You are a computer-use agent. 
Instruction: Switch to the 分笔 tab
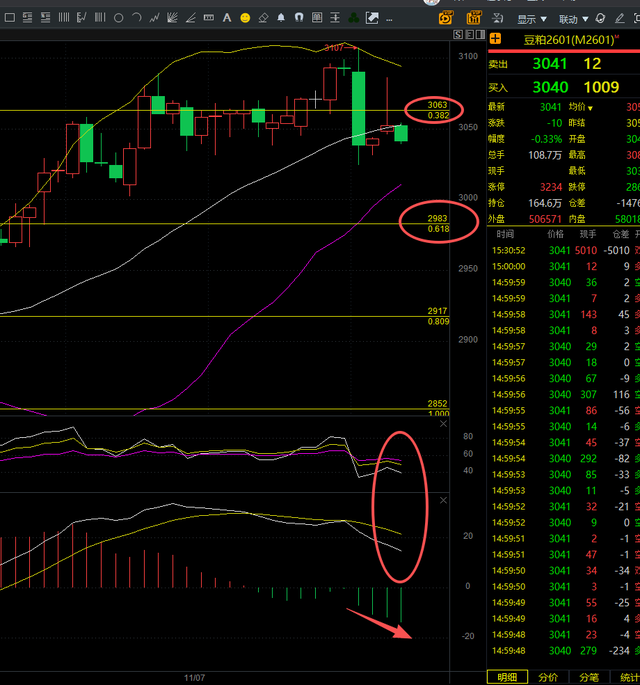589,677
